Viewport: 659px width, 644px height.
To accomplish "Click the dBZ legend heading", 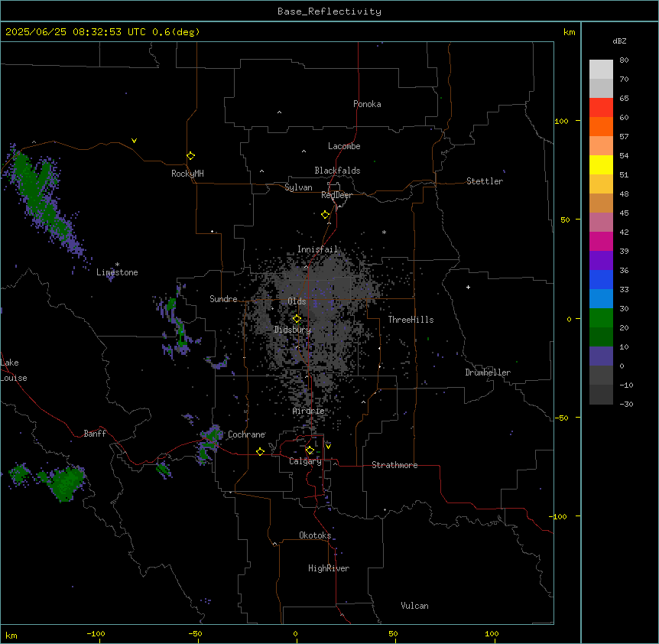I will 619,41.
